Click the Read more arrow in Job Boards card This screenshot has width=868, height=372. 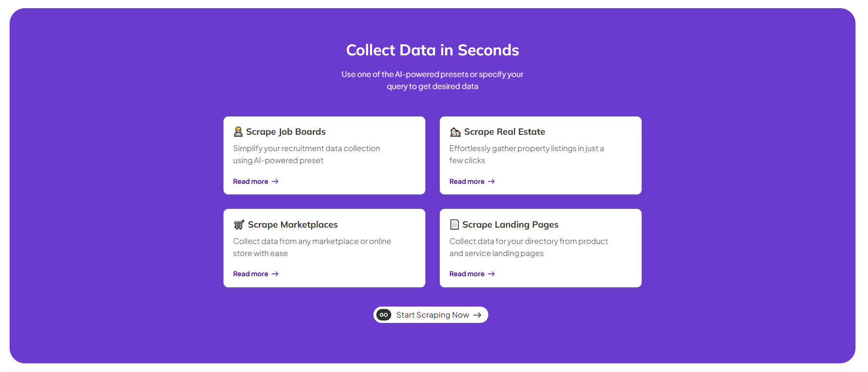[275, 181]
